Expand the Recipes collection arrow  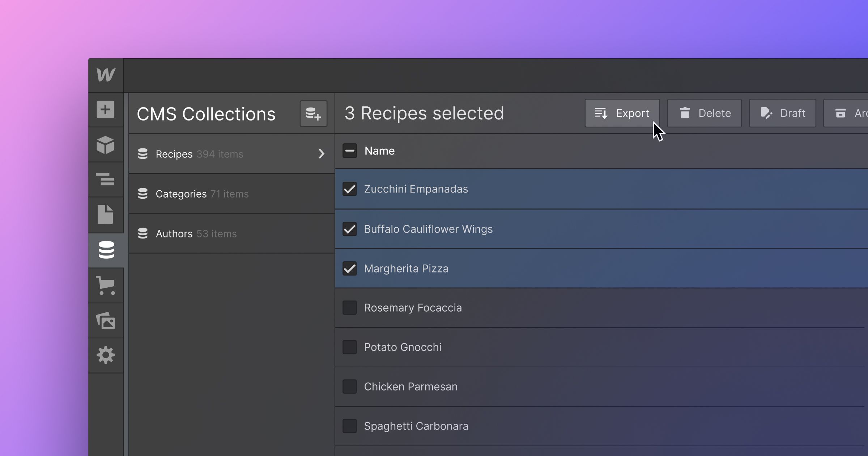point(321,153)
